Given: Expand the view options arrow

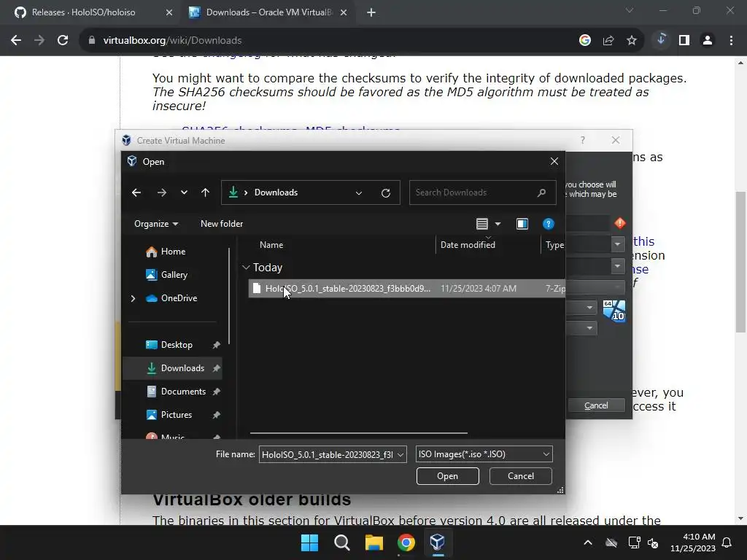Looking at the screenshot, I should click(x=498, y=224).
